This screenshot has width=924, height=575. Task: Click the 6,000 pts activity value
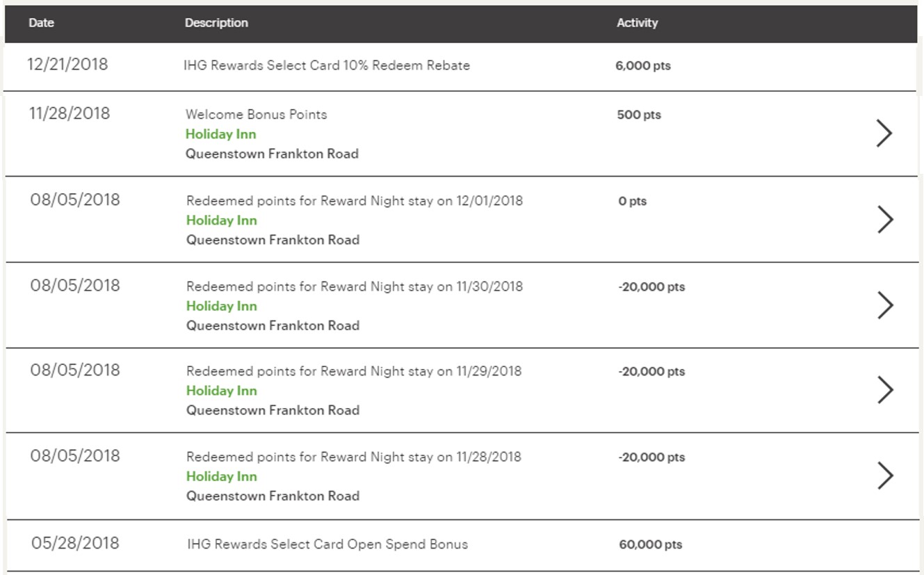643,66
